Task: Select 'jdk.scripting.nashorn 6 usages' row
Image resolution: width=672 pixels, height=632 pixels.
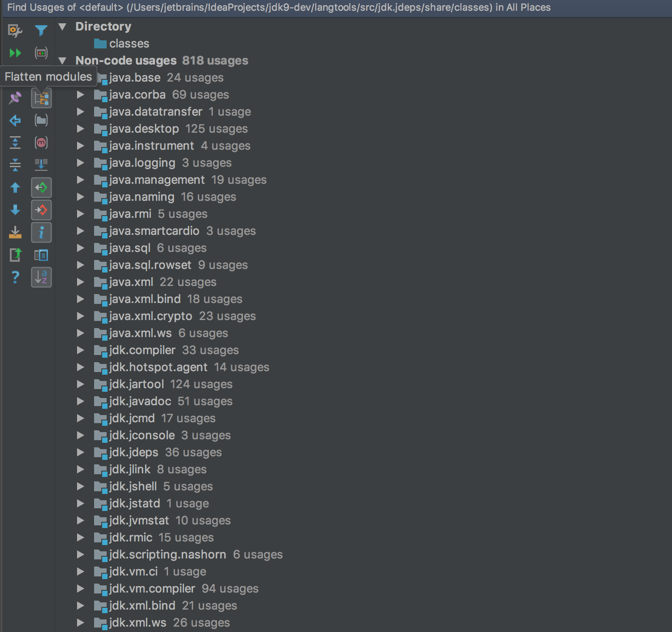Action: [x=188, y=554]
